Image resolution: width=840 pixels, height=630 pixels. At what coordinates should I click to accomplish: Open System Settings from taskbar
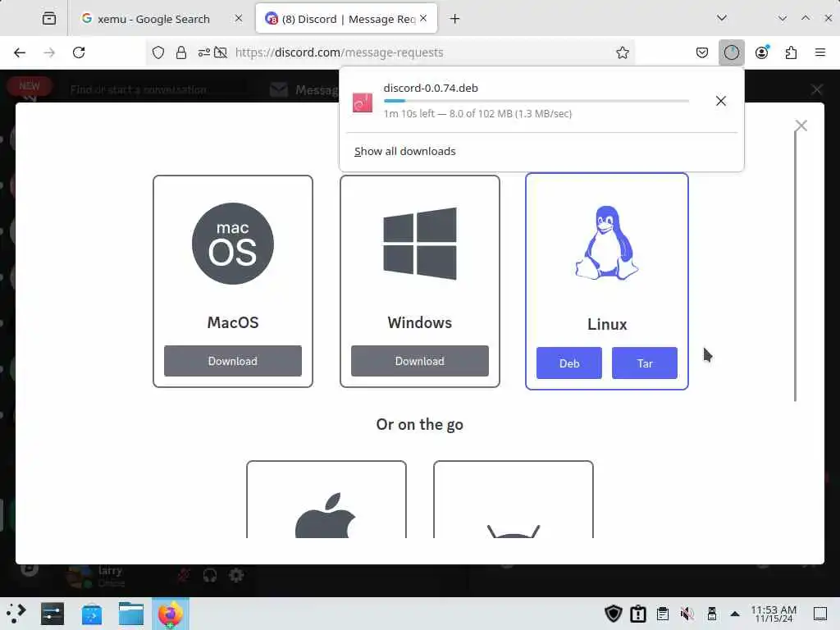click(x=52, y=614)
